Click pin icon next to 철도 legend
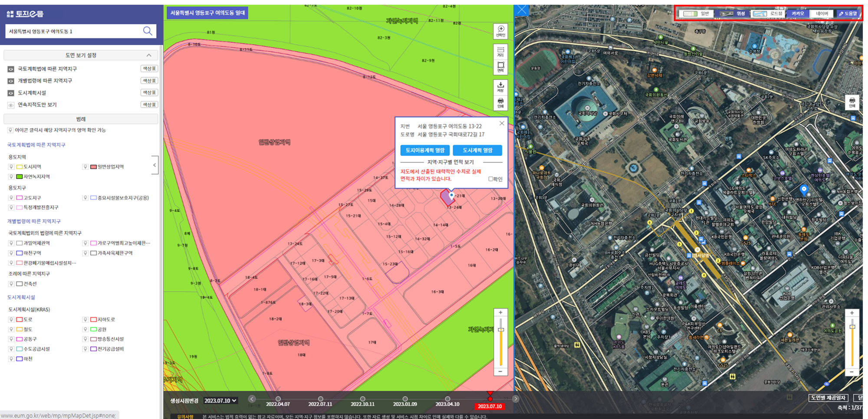This screenshot has width=868, height=419. pyautogui.click(x=11, y=330)
